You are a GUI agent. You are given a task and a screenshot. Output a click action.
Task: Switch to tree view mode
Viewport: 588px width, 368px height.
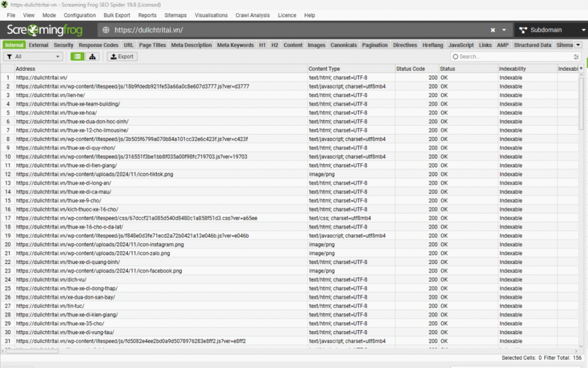92,56
